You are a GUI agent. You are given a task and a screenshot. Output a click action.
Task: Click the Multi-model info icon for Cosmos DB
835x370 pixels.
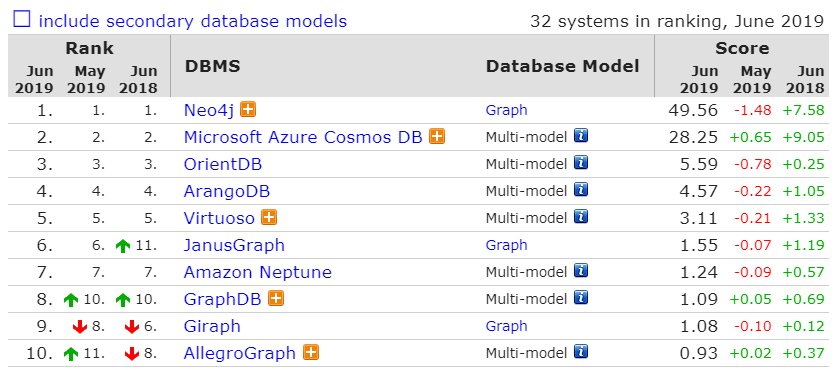[x=581, y=136]
